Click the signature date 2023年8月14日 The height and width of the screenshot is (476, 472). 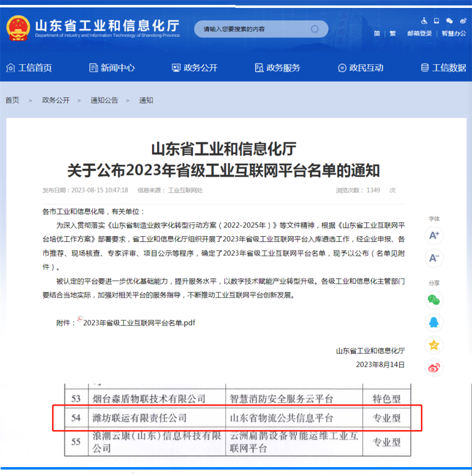(x=380, y=365)
